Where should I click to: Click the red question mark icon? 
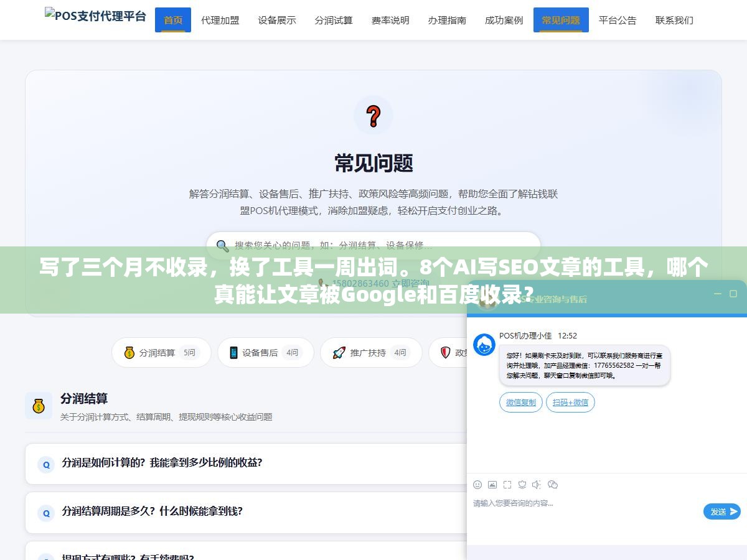coord(374,116)
